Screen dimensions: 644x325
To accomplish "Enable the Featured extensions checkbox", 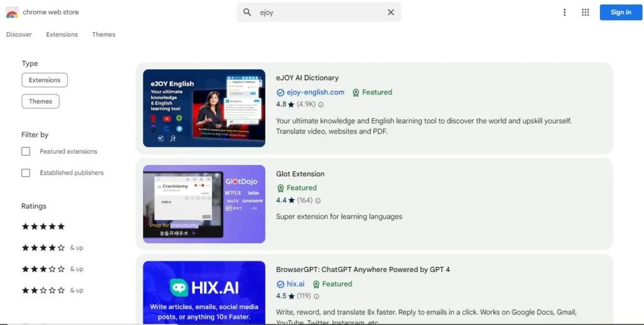I will click(26, 151).
